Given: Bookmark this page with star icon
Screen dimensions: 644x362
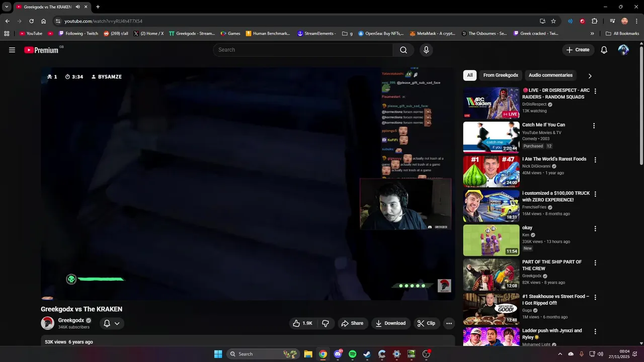Looking at the screenshot, I should (553, 21).
